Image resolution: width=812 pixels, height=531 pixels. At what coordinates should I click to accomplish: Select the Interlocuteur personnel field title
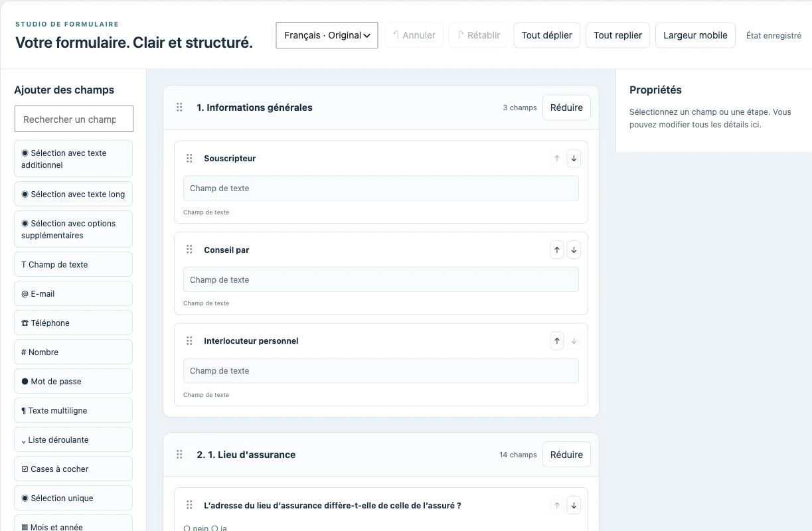click(251, 341)
